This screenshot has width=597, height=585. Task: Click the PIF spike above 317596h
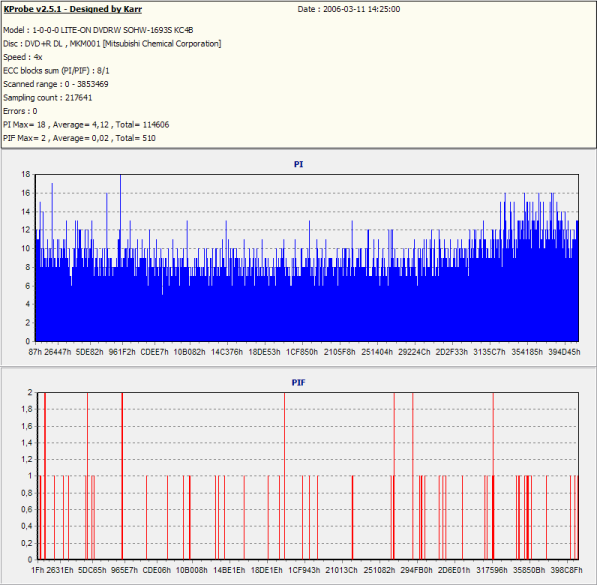pyautogui.click(x=493, y=476)
